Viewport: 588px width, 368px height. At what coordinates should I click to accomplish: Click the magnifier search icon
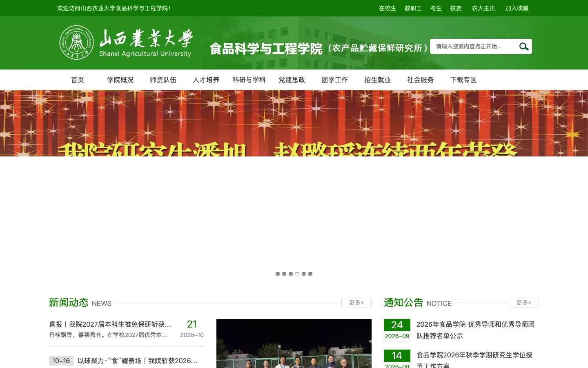[x=523, y=47]
